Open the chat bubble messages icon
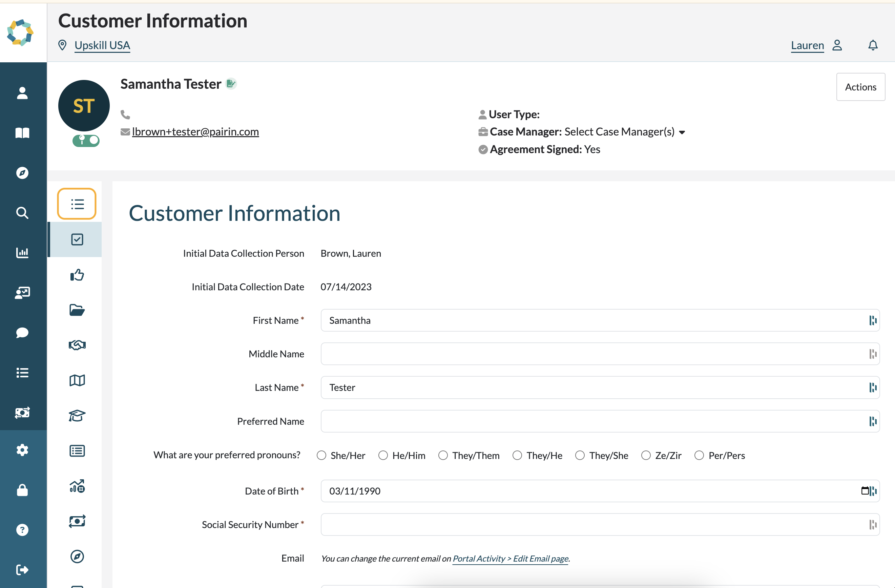Screen dimensions: 895x588 coord(23,332)
